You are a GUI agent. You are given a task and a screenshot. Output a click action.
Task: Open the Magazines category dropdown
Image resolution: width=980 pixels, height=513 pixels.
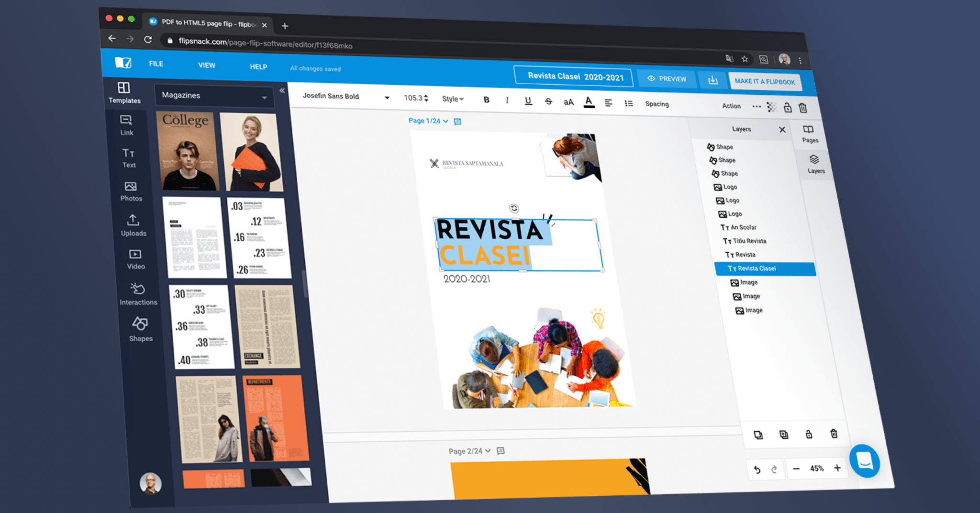pyautogui.click(x=214, y=96)
